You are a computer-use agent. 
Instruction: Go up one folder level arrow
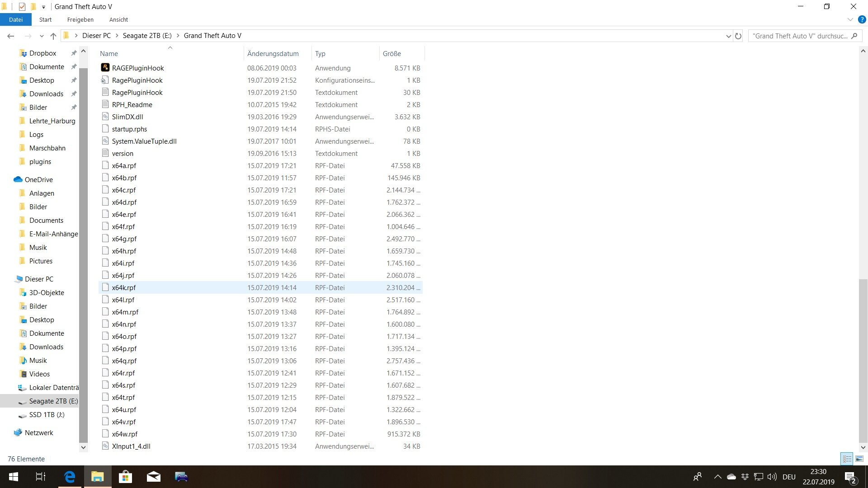coord(53,36)
